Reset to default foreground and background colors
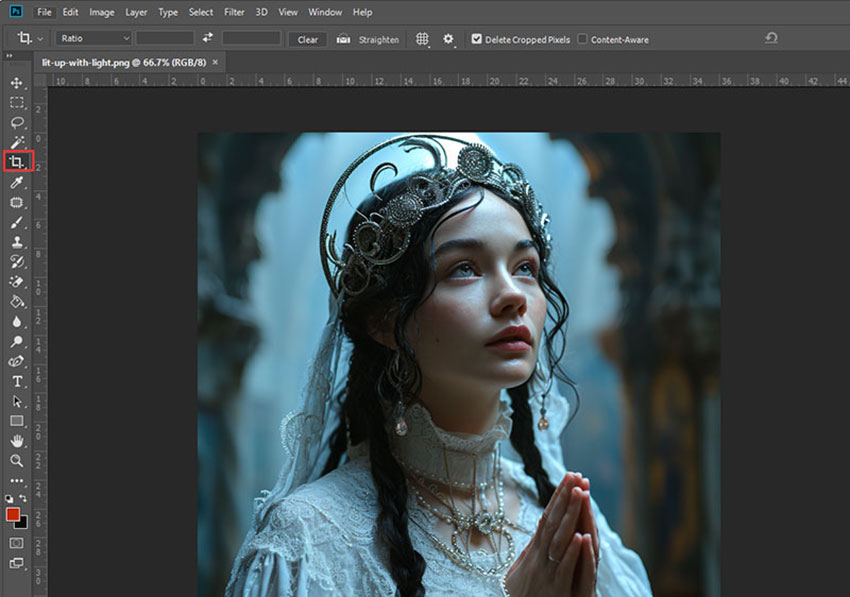Viewport: 850px width, 597px height. pos(9,498)
